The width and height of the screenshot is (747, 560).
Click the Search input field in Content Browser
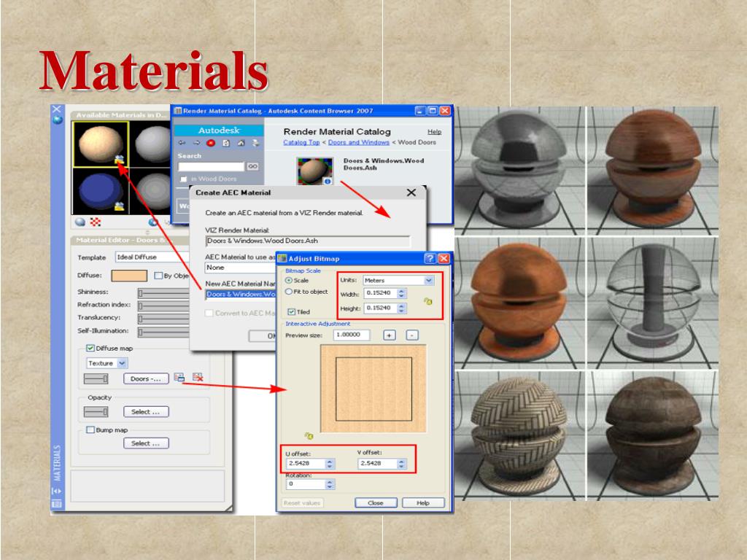[x=211, y=166]
